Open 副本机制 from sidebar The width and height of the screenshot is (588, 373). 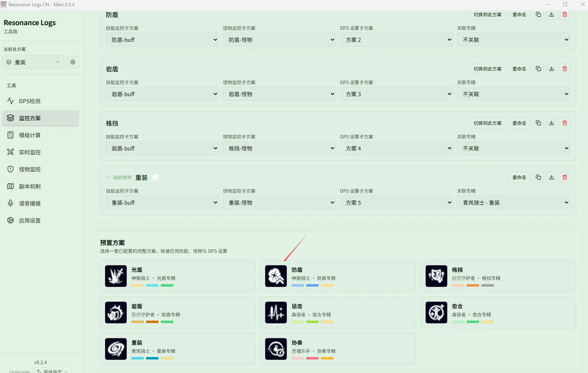pos(41,186)
